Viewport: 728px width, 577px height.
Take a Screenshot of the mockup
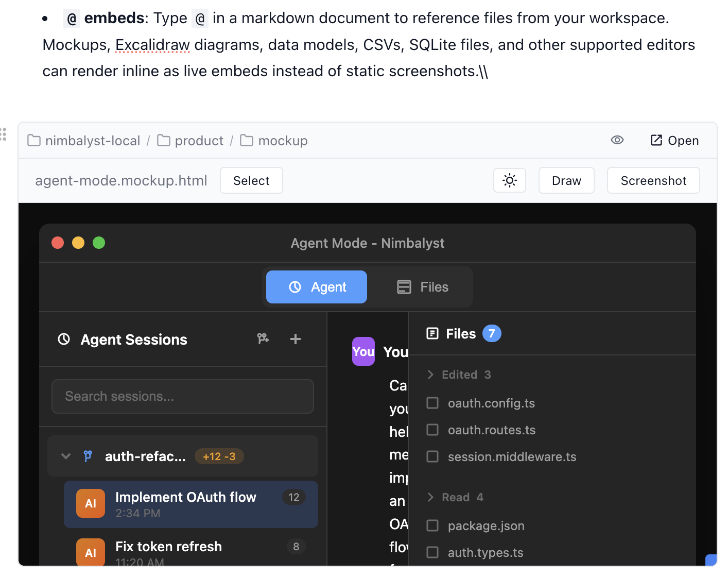tap(653, 180)
